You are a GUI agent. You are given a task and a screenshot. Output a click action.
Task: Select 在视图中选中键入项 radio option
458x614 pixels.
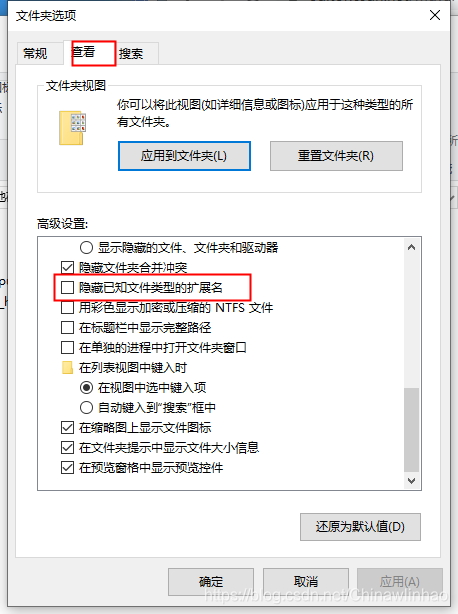coord(86,387)
